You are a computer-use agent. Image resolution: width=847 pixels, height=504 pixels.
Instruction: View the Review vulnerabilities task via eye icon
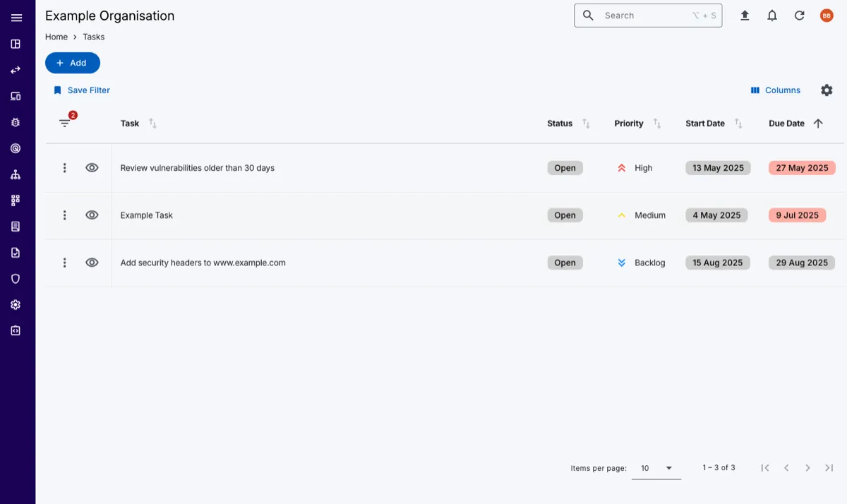pos(92,168)
